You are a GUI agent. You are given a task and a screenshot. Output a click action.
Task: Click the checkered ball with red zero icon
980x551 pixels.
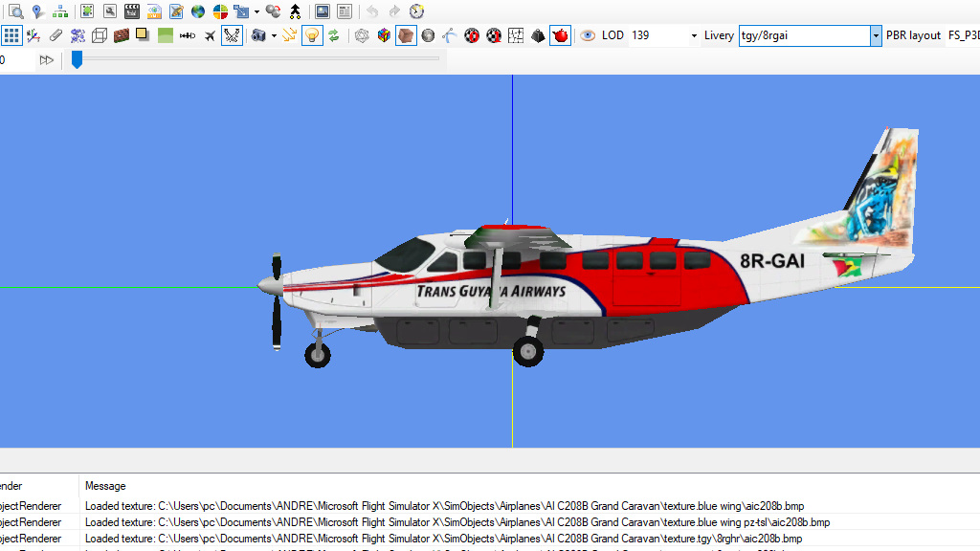[472, 35]
